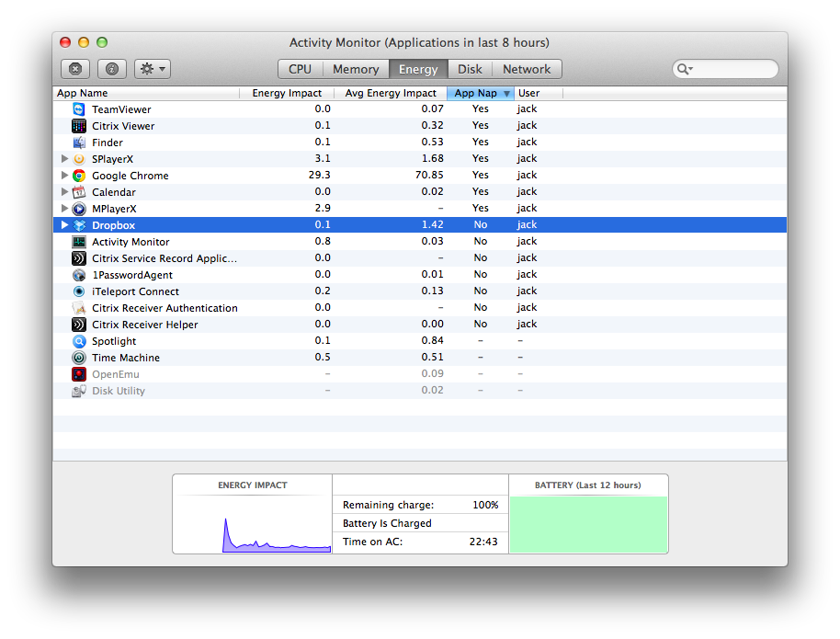Viewport: 840px width, 639px height.
Task: Select the Google Chrome row name
Action: coord(131,176)
